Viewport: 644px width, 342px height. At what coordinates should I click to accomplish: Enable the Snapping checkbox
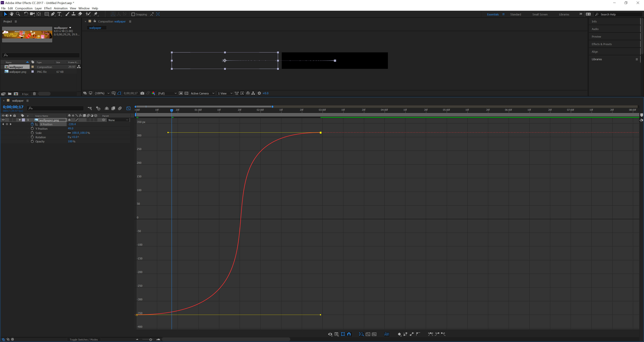[133, 14]
